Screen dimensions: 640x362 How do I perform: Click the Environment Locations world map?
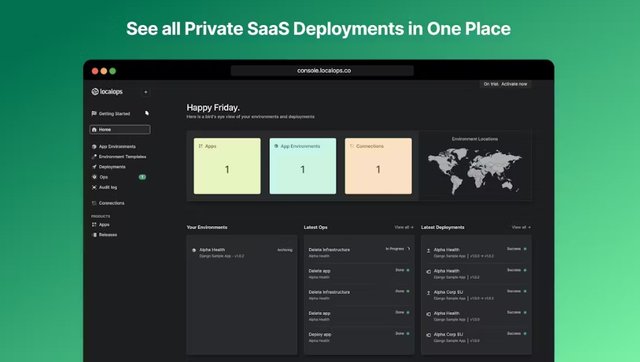475,171
